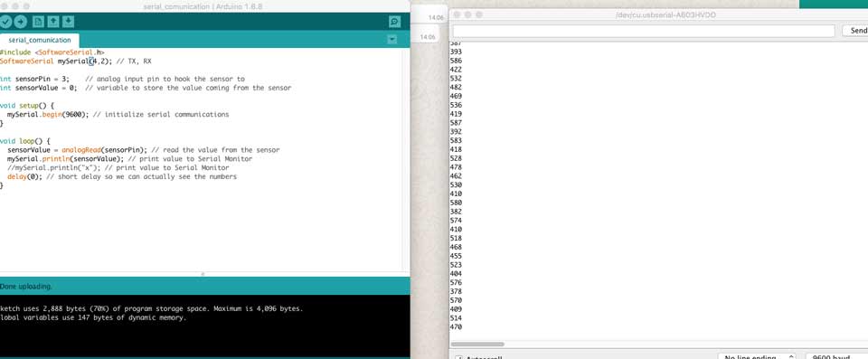Expand the tab options dropdown arrow
This screenshot has width=868, height=359.
click(x=392, y=40)
